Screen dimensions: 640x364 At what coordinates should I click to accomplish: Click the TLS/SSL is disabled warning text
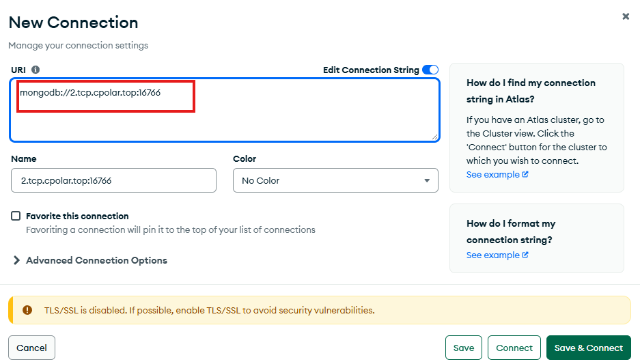click(x=209, y=310)
